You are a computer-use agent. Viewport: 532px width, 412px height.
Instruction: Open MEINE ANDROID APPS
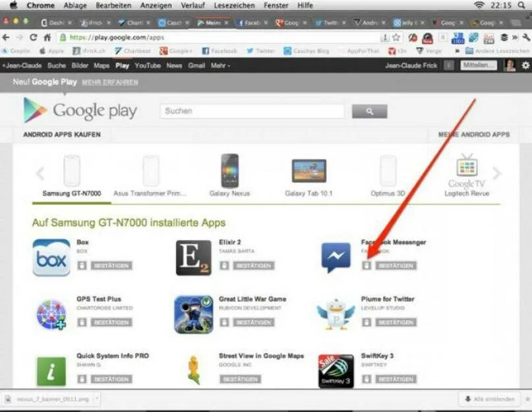point(474,134)
